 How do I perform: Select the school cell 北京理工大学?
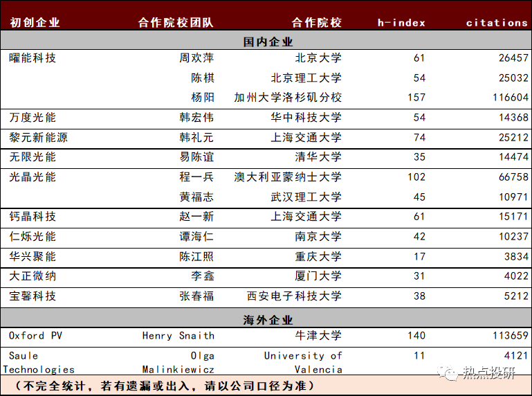(306, 78)
